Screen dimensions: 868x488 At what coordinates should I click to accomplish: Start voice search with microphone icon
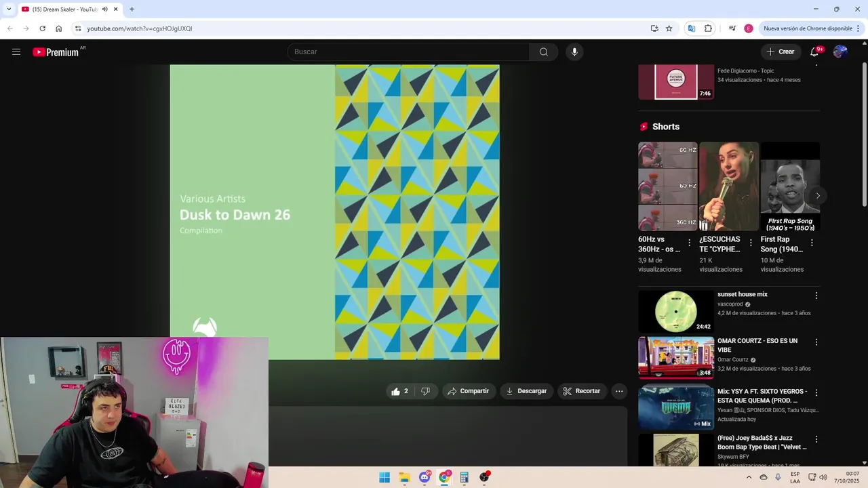point(574,52)
